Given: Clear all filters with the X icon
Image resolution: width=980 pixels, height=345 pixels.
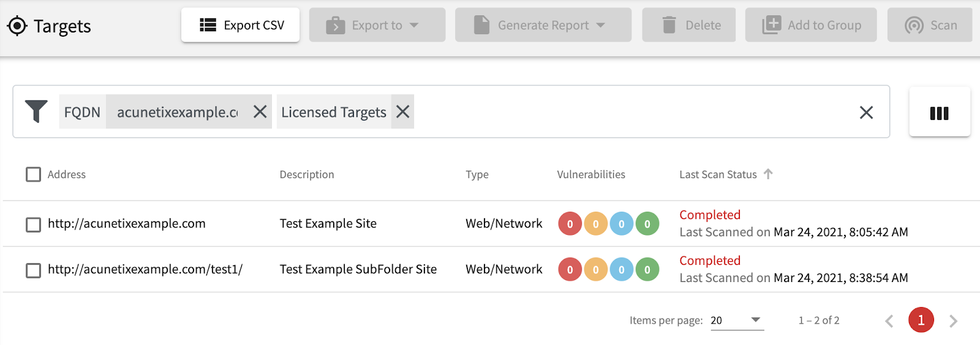Looking at the screenshot, I should [x=866, y=113].
